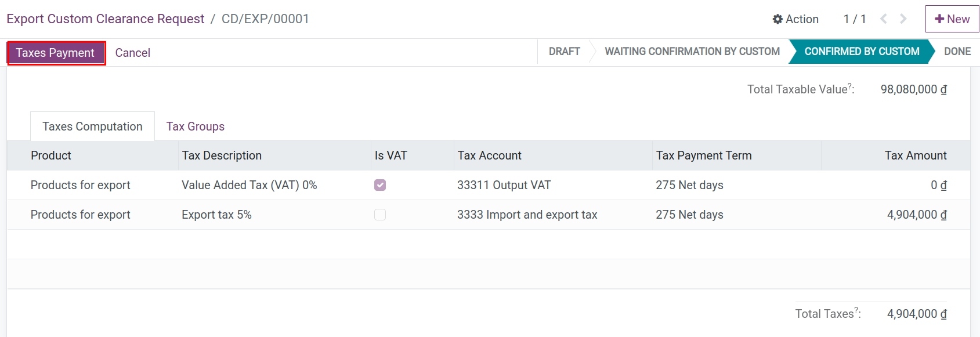Sort by Tax Amount column header

(895, 155)
